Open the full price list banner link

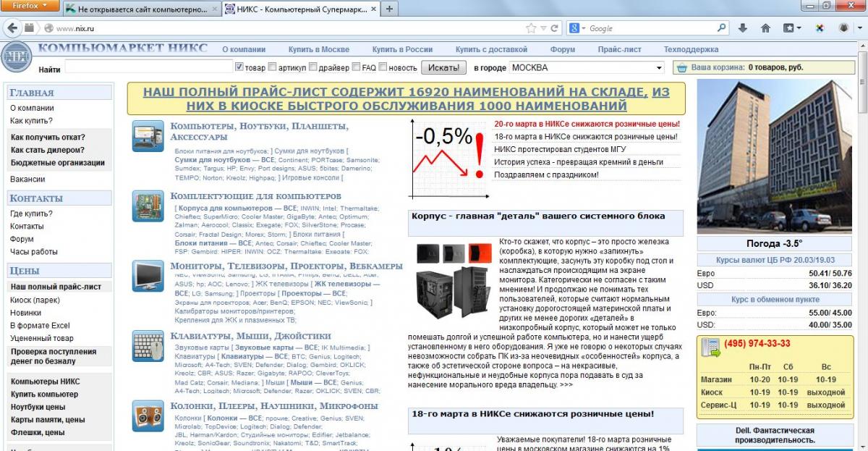406,99
